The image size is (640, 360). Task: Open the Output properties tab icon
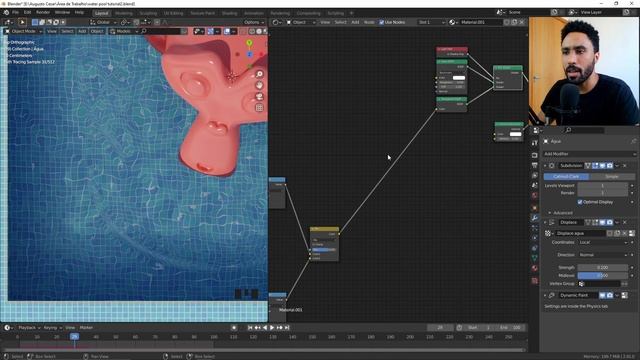(535, 165)
